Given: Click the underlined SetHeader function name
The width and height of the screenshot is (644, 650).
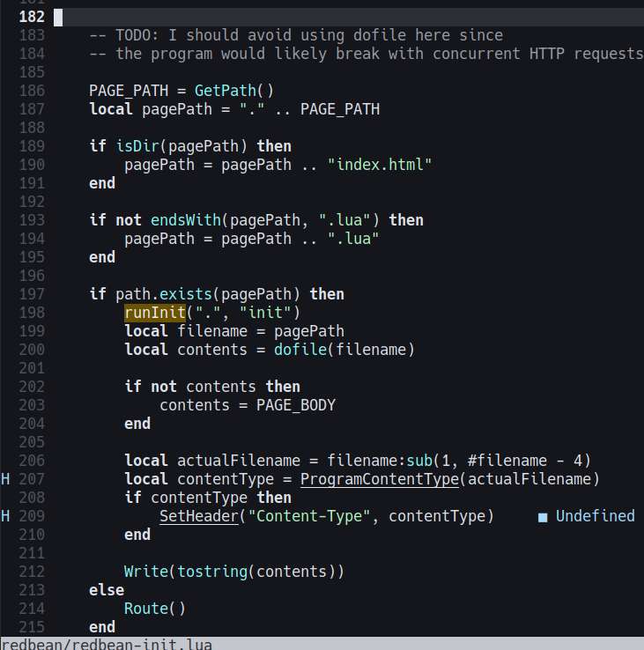Looking at the screenshot, I should point(199,516).
